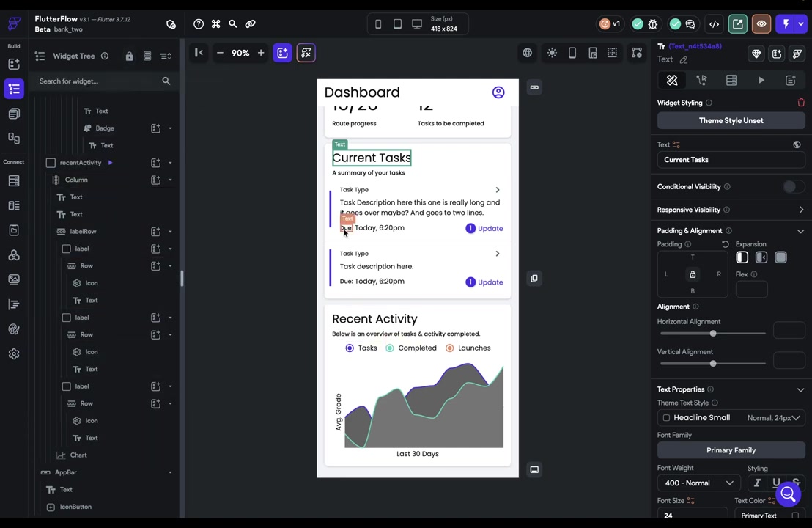The width and height of the screenshot is (812, 528).
Task: Run test mode with lightning bolt
Action: click(x=786, y=24)
